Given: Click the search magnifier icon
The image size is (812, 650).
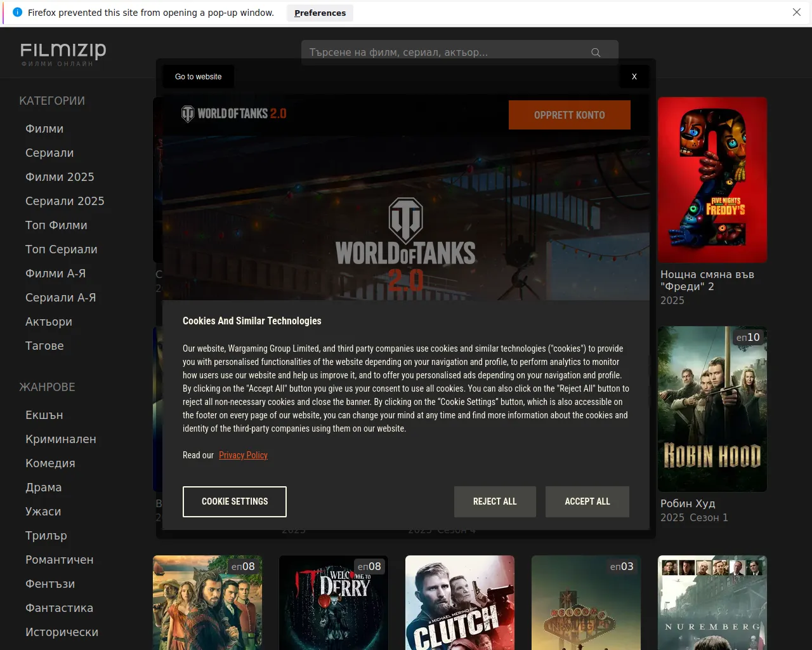Looking at the screenshot, I should point(596,53).
